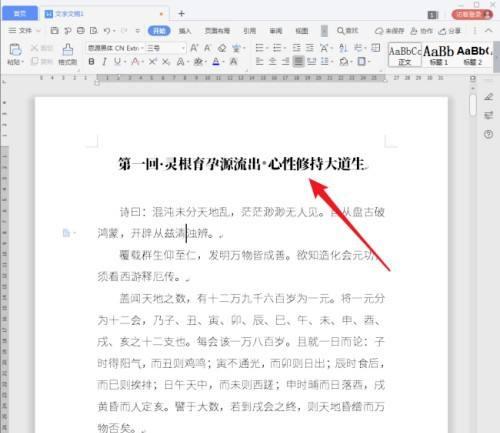The height and width of the screenshot is (433, 500).
Task: Click the text highlight color swatch
Action: pyautogui.click(x=199, y=62)
